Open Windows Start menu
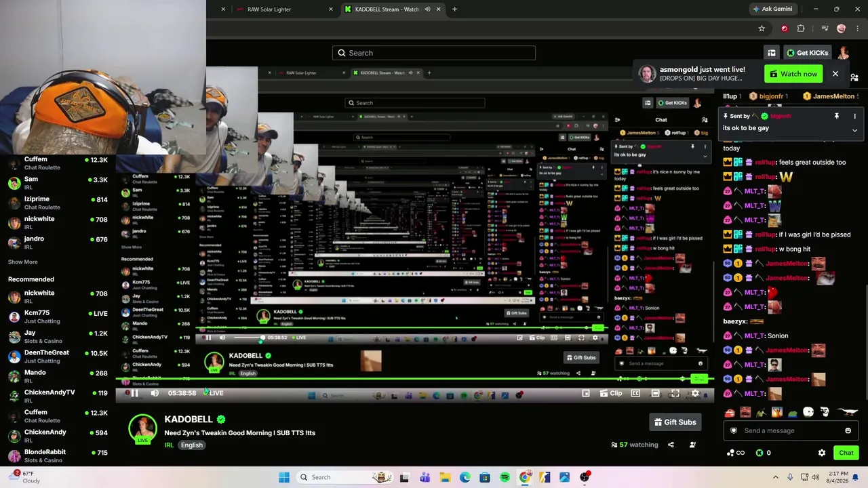 point(284,477)
